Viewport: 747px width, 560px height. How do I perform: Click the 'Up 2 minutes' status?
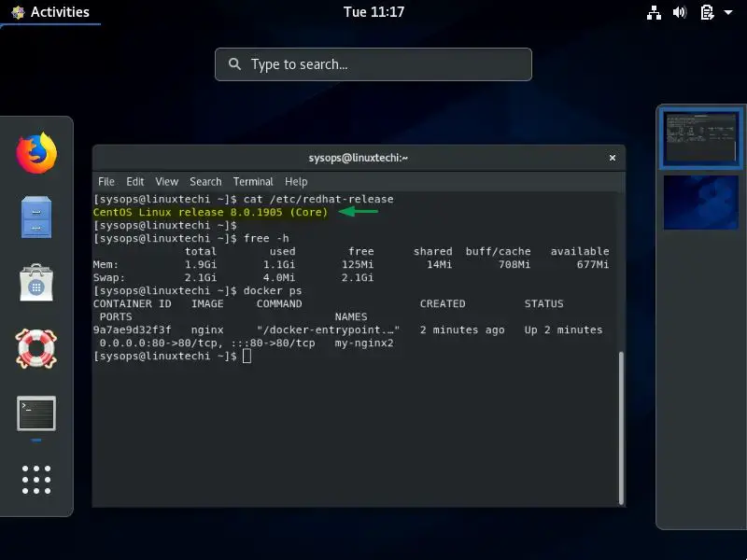click(x=564, y=330)
